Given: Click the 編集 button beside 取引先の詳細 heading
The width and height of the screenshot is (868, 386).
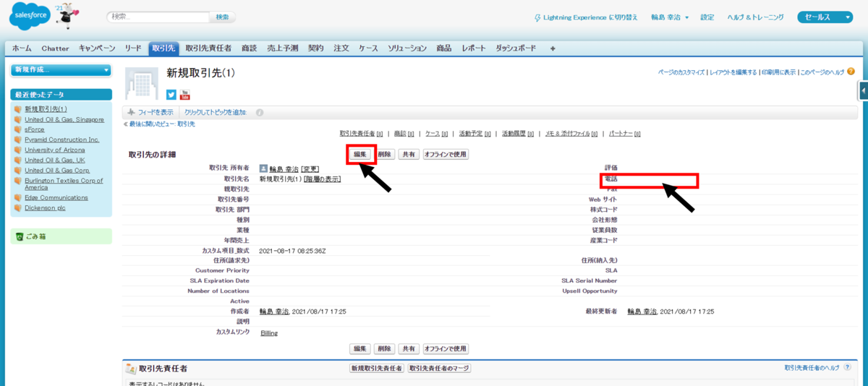Looking at the screenshot, I should [x=360, y=154].
